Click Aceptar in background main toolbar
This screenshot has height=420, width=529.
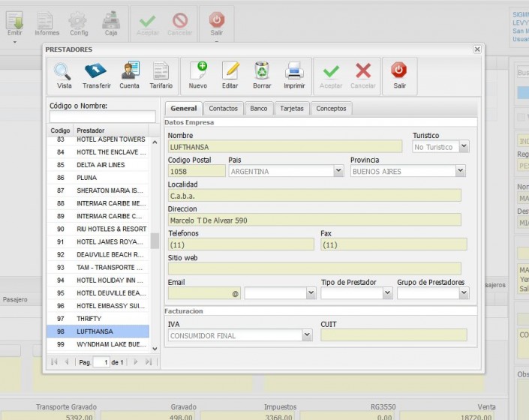point(148,25)
